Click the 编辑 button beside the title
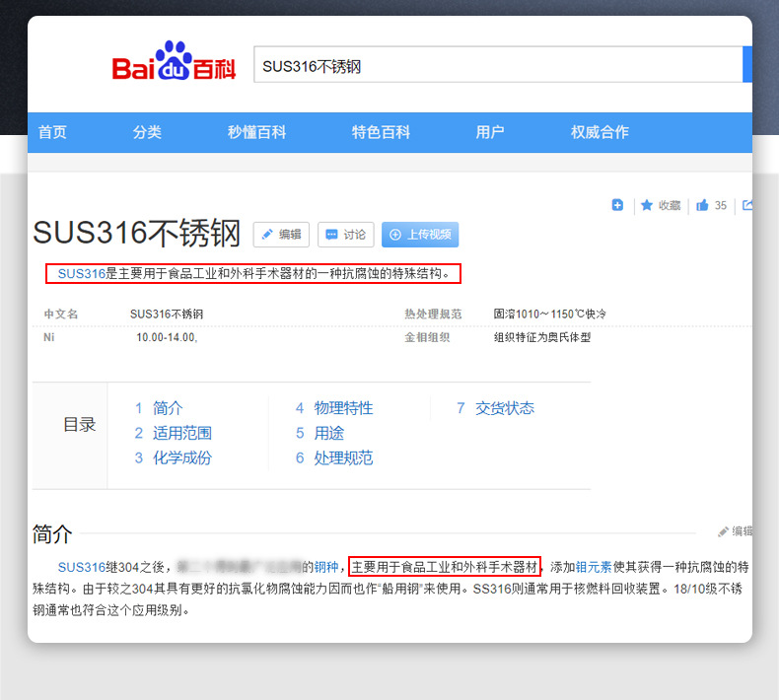This screenshot has height=700, width=779. [x=281, y=235]
